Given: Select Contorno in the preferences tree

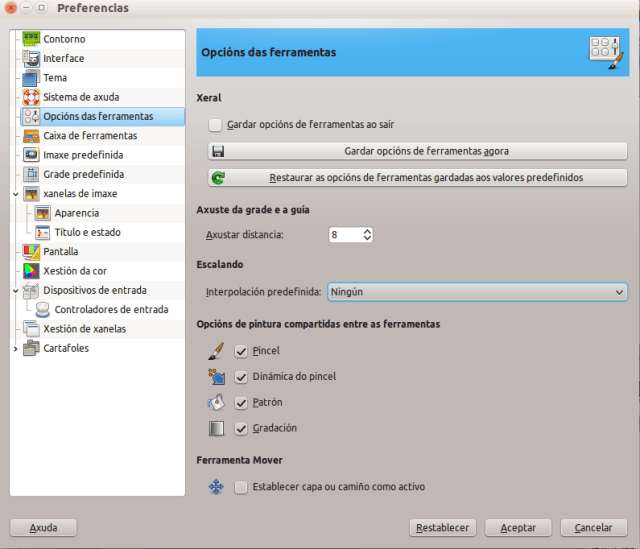Looking at the screenshot, I should [64, 39].
